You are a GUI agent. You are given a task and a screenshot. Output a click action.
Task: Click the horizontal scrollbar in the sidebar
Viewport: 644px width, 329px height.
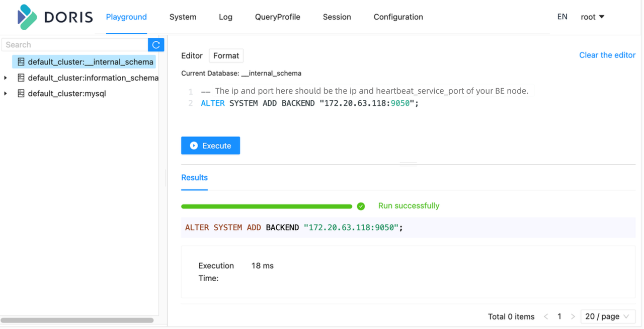tap(77, 320)
